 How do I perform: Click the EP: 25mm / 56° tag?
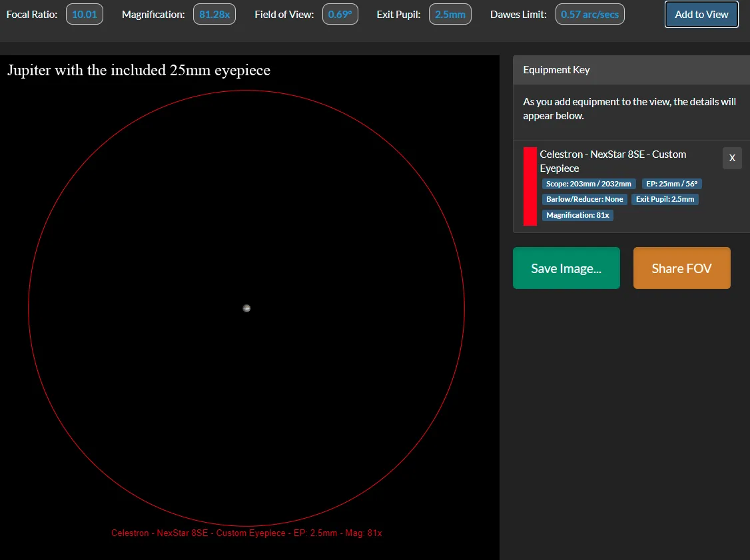pos(671,184)
